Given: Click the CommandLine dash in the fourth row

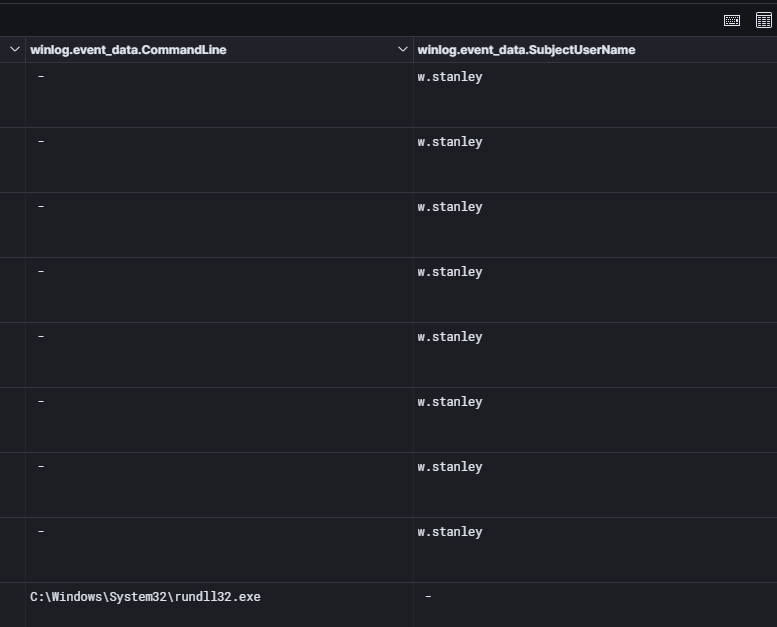Looking at the screenshot, I should point(41,272).
